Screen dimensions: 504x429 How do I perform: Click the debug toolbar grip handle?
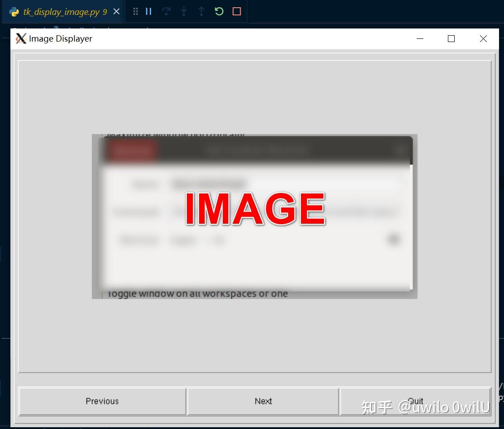pos(135,11)
